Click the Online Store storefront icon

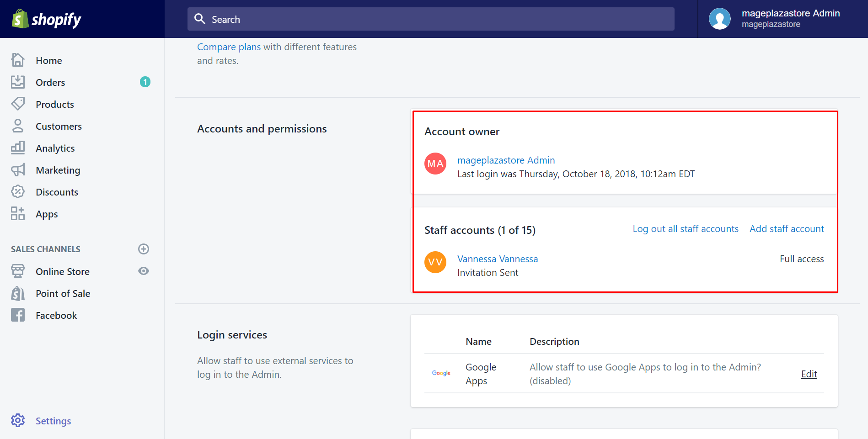tap(18, 271)
